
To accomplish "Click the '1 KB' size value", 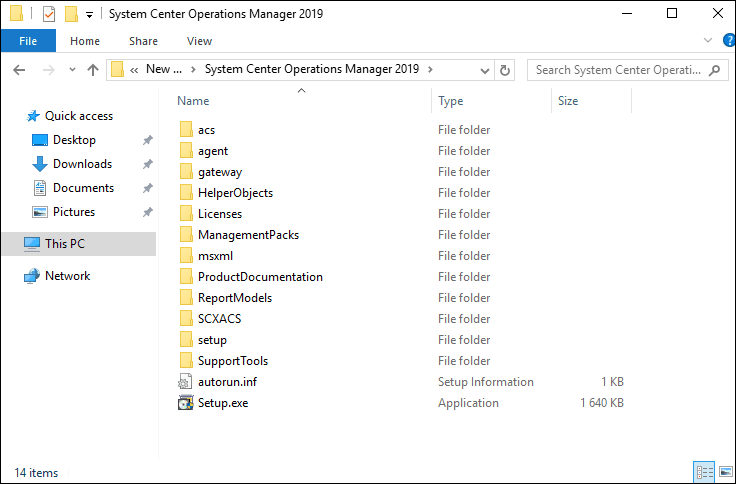I will [612, 382].
